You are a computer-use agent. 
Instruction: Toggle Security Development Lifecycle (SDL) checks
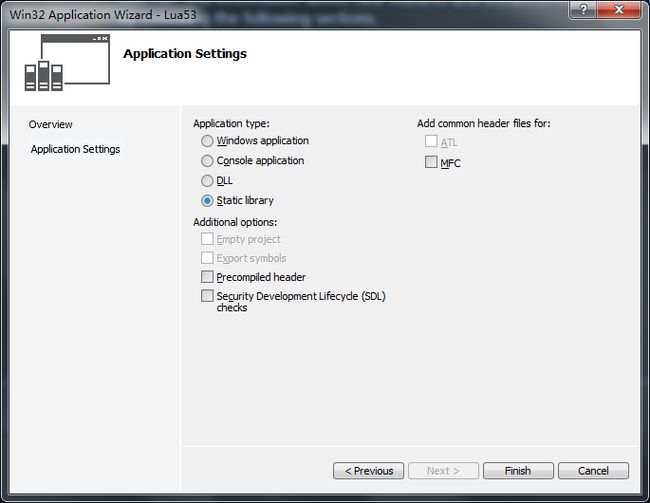pos(207,296)
